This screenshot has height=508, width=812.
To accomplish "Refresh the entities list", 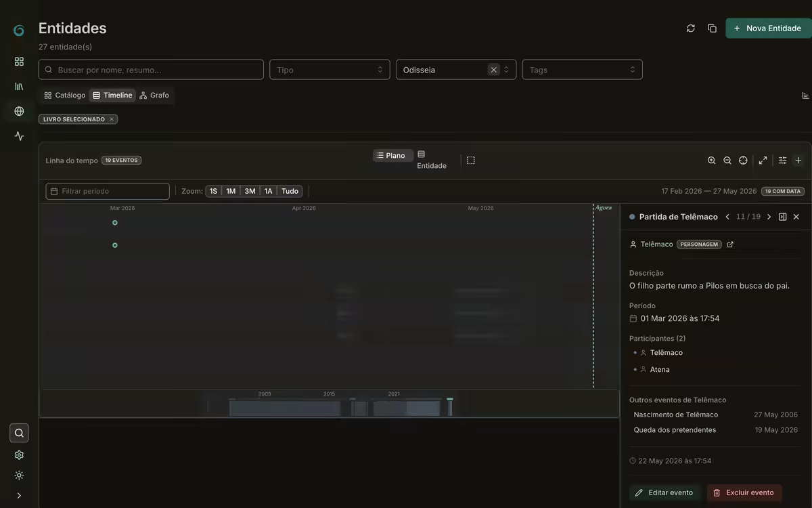I will (x=690, y=28).
